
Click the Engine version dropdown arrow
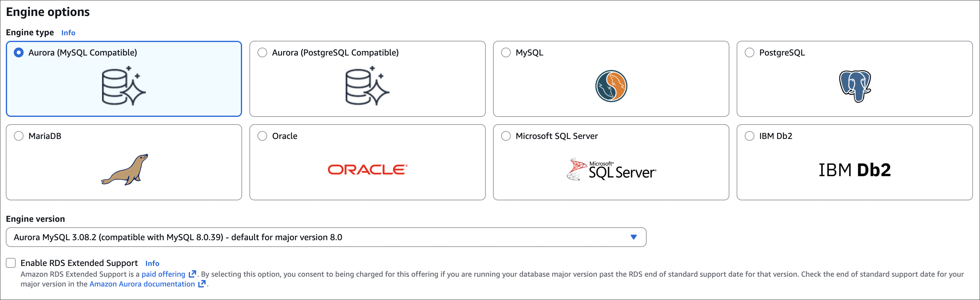(633, 237)
